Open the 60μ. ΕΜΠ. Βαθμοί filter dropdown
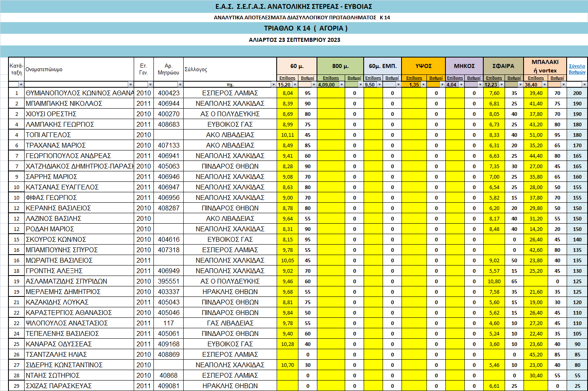The width and height of the screenshot is (588, 391). coord(398,84)
